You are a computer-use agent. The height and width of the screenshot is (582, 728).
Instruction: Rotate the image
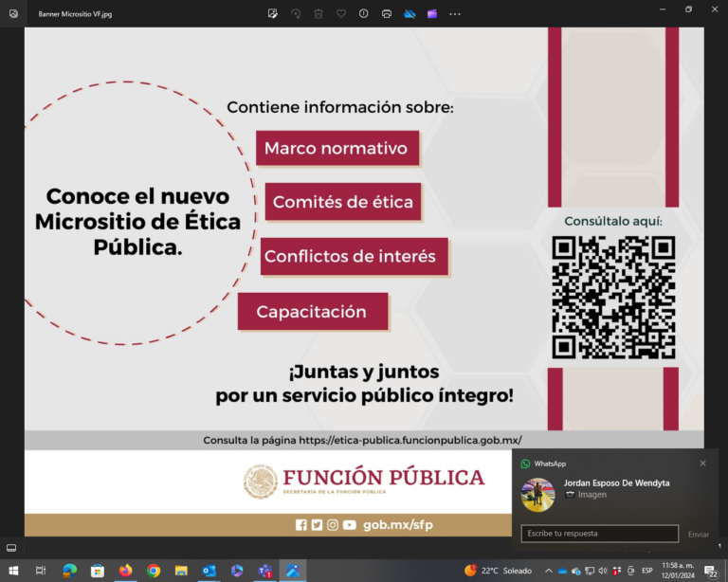click(x=296, y=14)
